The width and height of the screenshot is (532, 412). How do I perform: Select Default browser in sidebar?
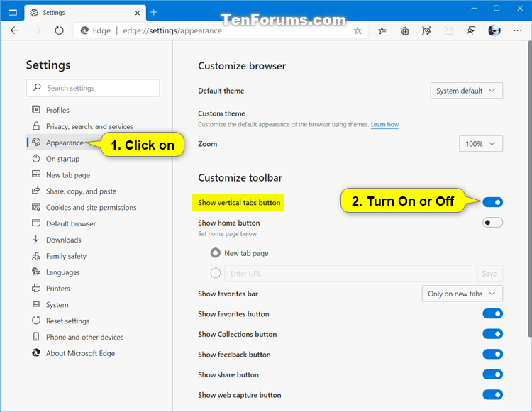tap(71, 224)
